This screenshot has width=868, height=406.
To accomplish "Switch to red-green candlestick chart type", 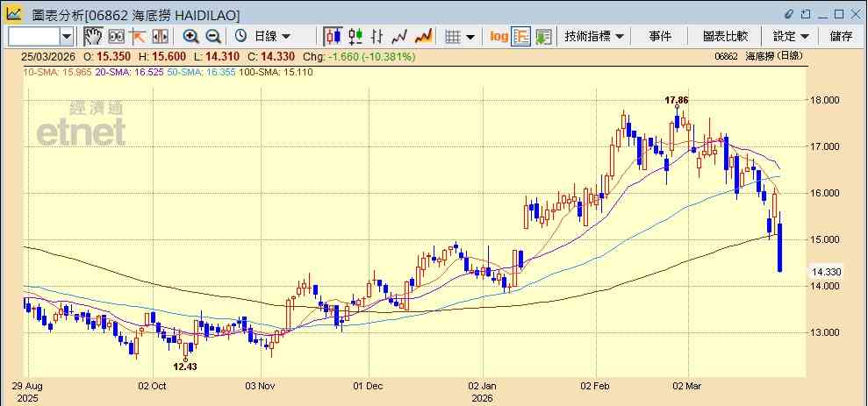I will click(x=355, y=37).
